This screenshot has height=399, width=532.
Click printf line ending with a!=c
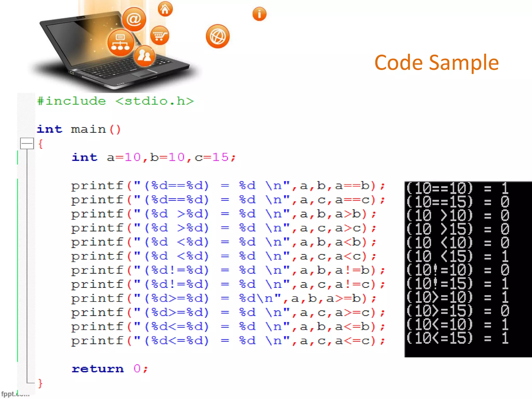[x=228, y=284]
